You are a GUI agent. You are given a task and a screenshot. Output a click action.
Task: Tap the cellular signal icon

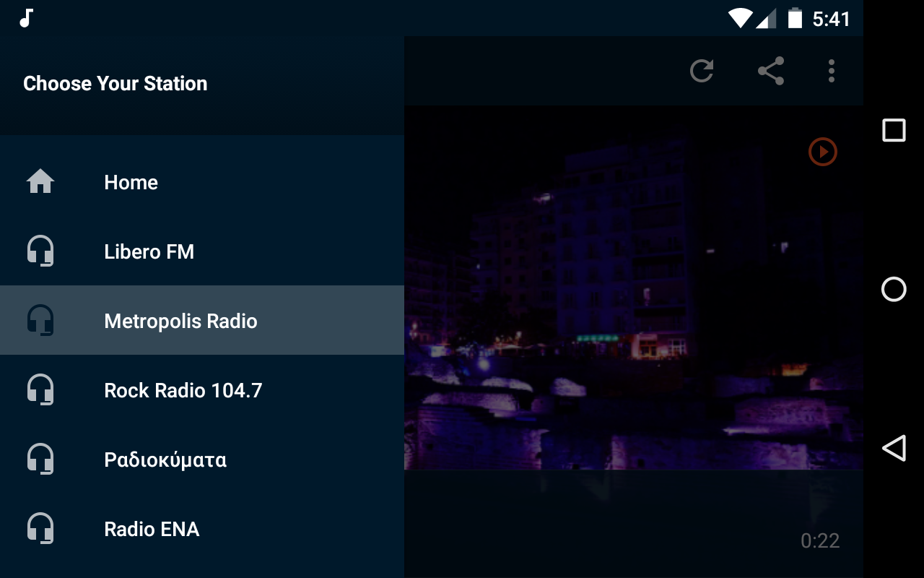point(766,19)
